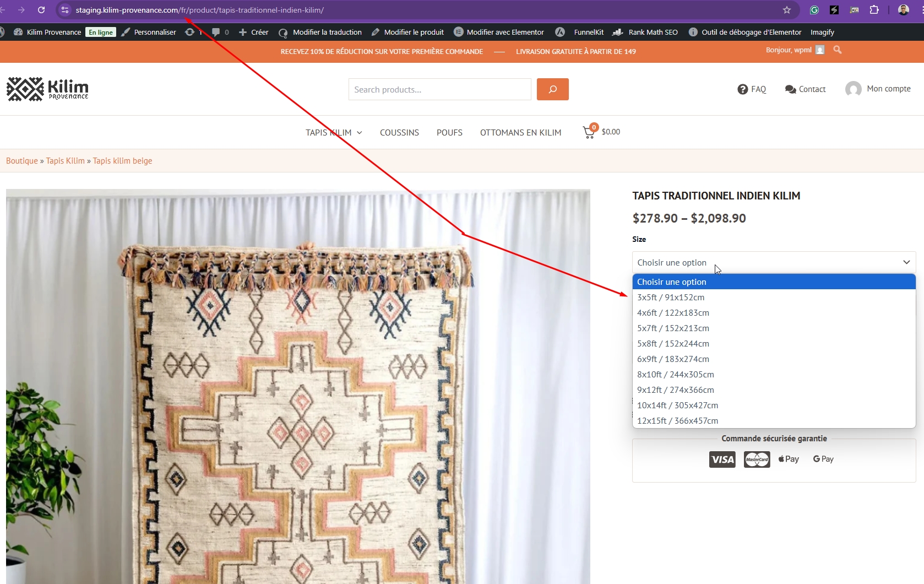Click the address bar URL
Image resolution: width=924 pixels, height=584 pixels.
(199, 10)
